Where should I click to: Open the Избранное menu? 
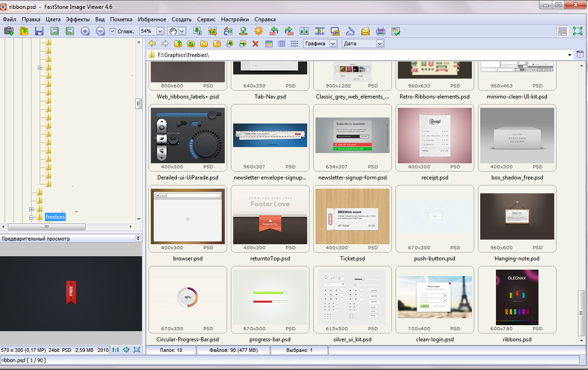[x=152, y=19]
